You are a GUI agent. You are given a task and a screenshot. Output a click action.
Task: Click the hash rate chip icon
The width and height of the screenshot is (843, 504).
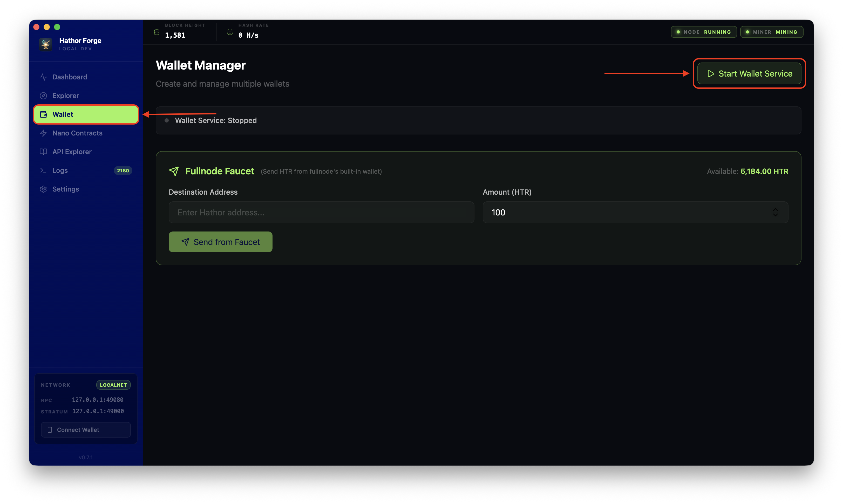tap(230, 32)
